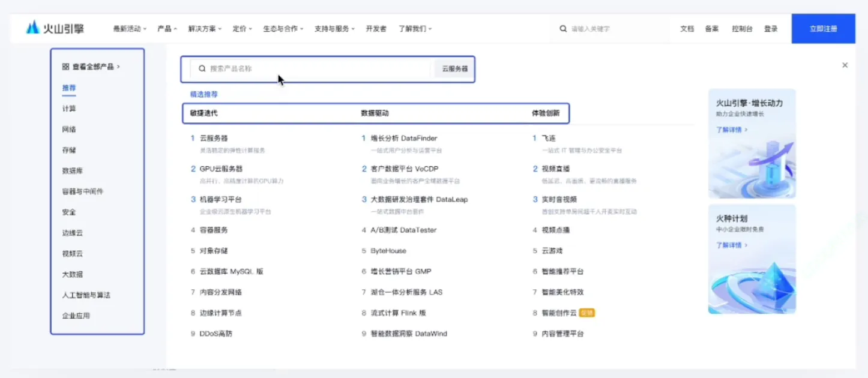Open the 智能创作云 product link

click(x=559, y=313)
